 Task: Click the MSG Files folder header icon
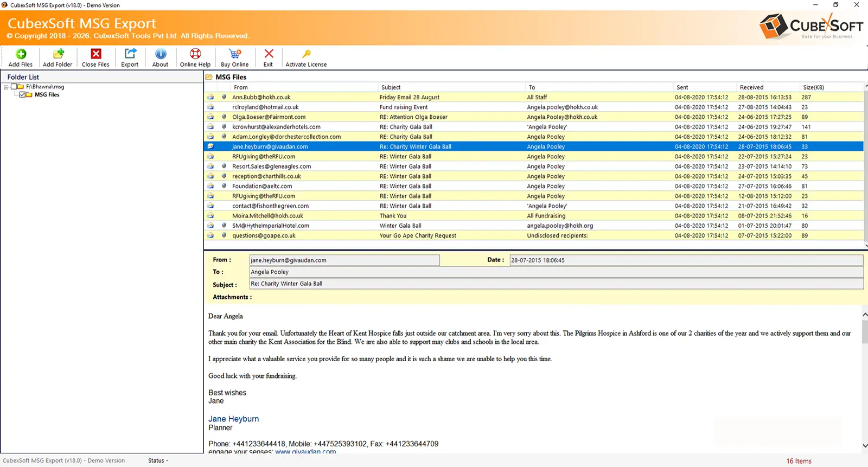(209, 77)
